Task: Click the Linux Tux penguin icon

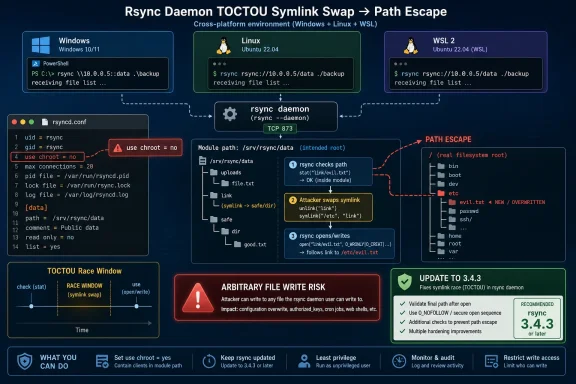Action: click(x=223, y=46)
